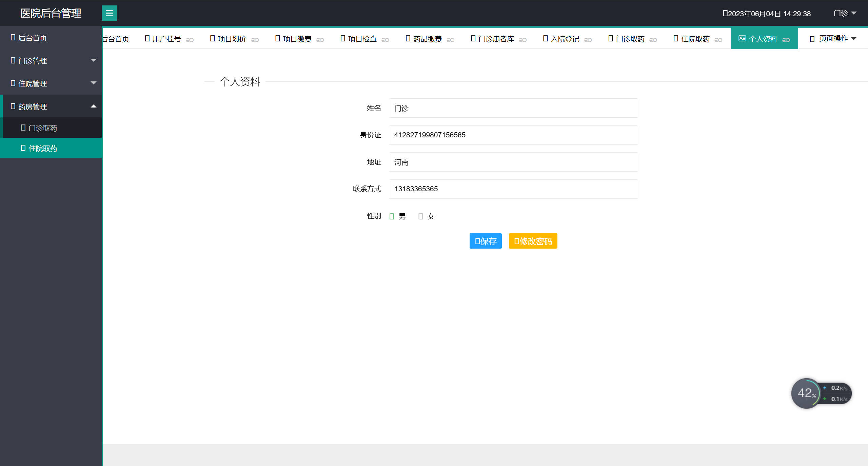868x466 pixels.
Task: Select the 用户挂号 tab icon
Action: point(147,38)
